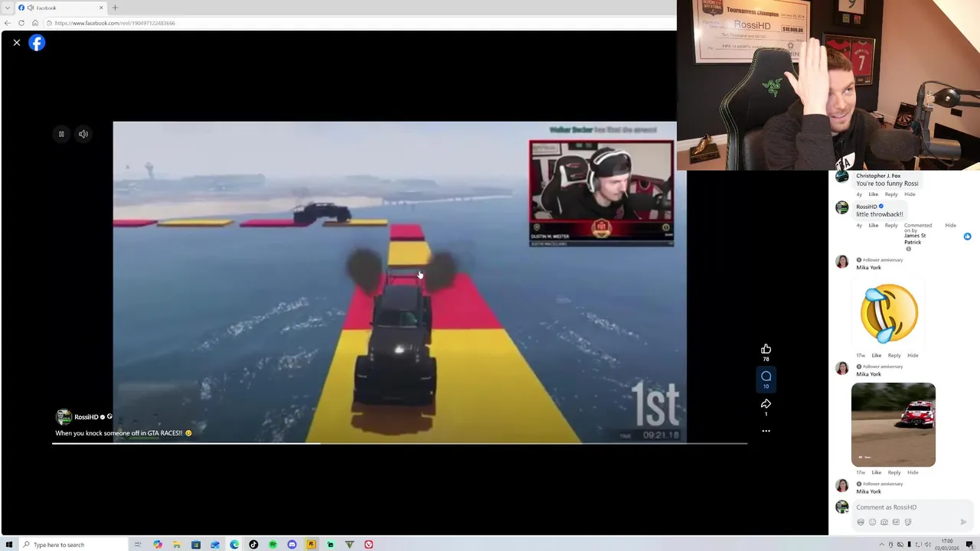
Task: Select the Facebook browser tab
Action: click(60, 8)
